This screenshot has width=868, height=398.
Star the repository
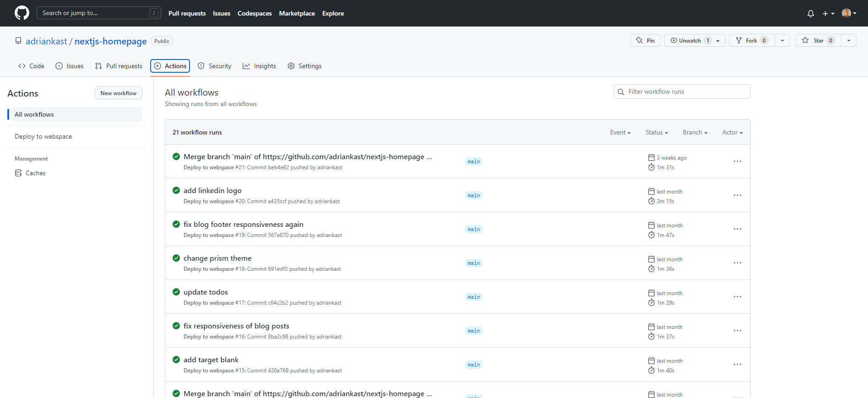tap(819, 40)
